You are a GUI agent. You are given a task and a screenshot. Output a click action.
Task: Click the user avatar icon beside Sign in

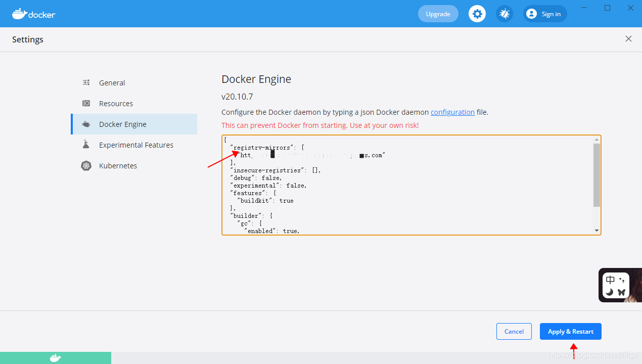(x=531, y=14)
